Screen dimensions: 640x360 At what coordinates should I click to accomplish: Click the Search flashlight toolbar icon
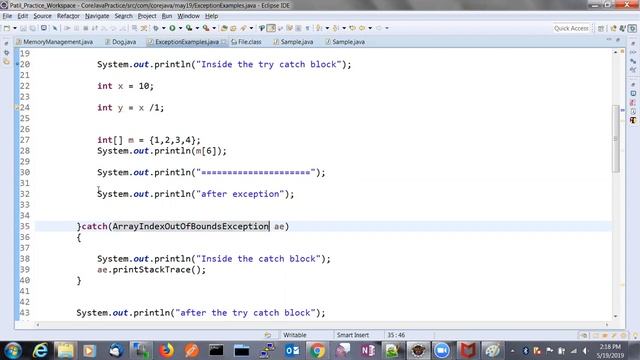[x=244, y=28]
